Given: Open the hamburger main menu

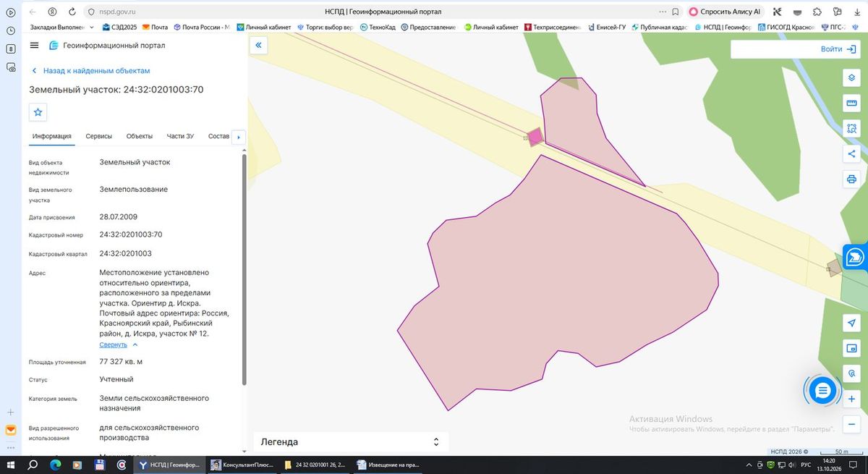Looking at the screenshot, I should click(x=34, y=45).
